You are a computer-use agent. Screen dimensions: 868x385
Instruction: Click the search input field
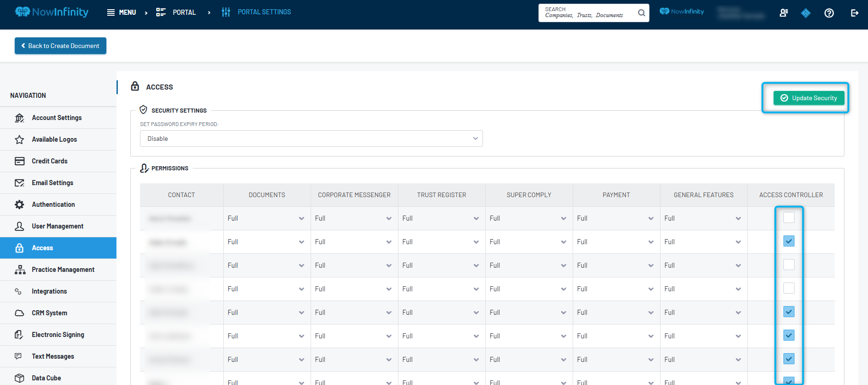(x=587, y=13)
